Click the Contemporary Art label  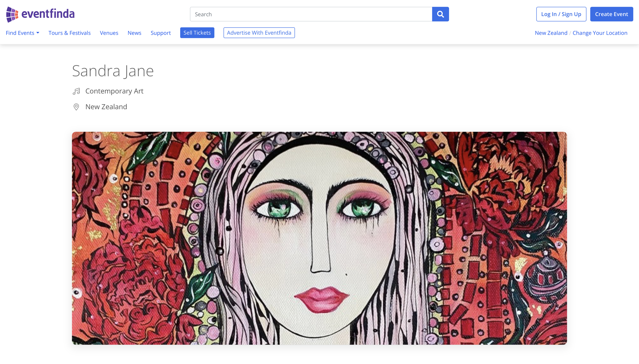[115, 91]
